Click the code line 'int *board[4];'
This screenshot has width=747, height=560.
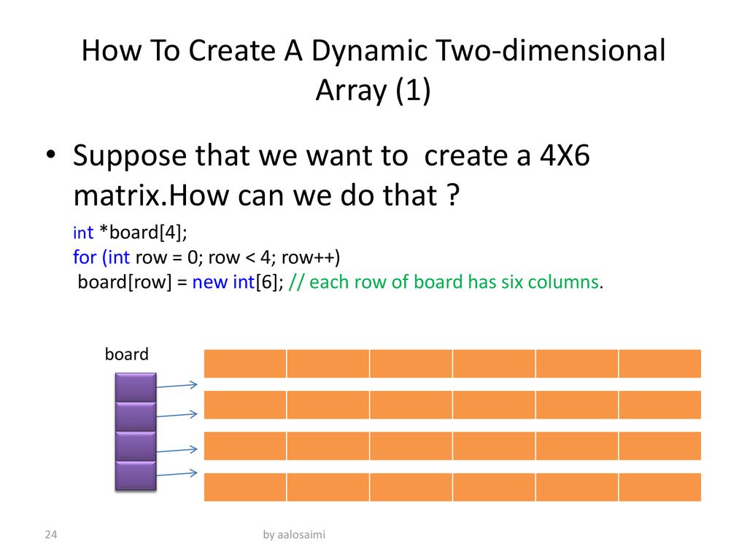point(130,233)
